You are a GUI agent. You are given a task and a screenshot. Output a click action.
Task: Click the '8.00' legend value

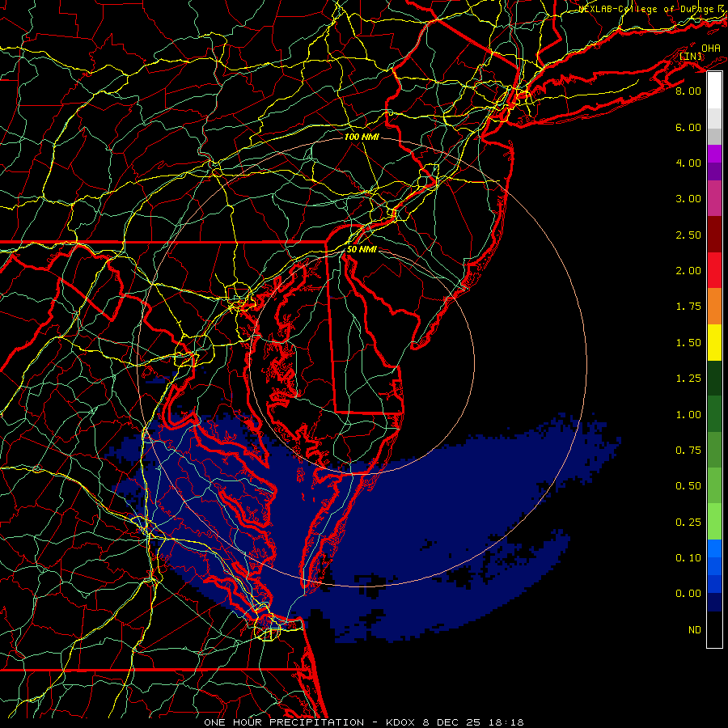[688, 91]
